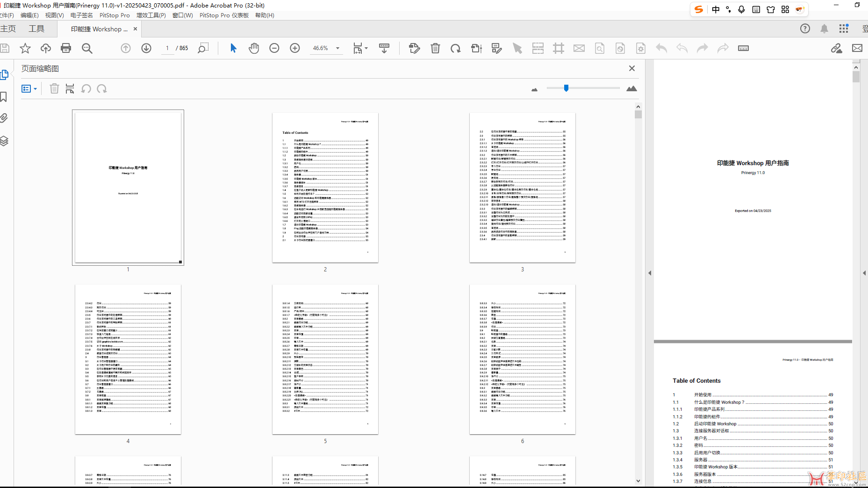Share link icon at top right

pyautogui.click(x=837, y=48)
